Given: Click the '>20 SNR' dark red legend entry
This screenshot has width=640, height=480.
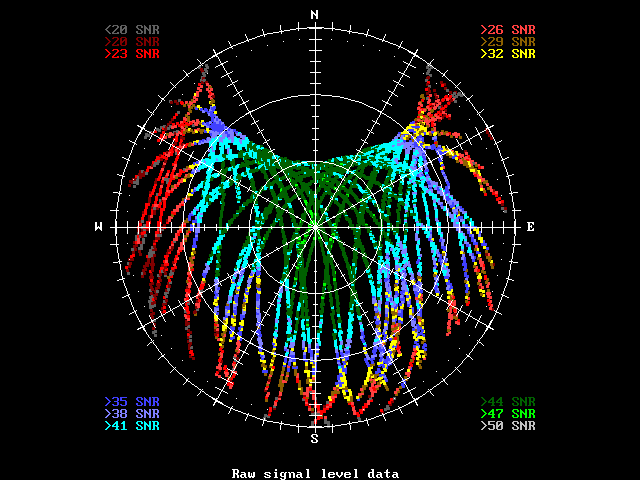Looking at the screenshot, I should 132,42.
